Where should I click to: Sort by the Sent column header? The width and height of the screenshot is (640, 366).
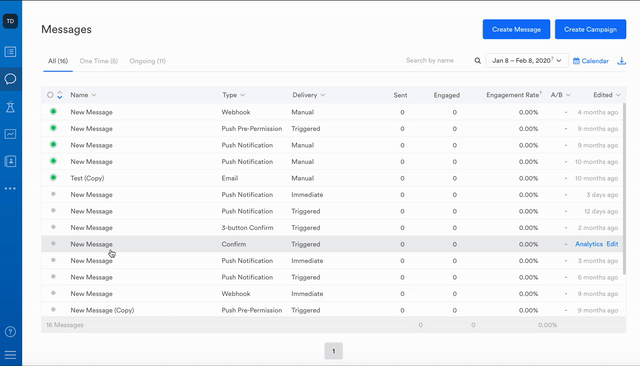point(400,95)
